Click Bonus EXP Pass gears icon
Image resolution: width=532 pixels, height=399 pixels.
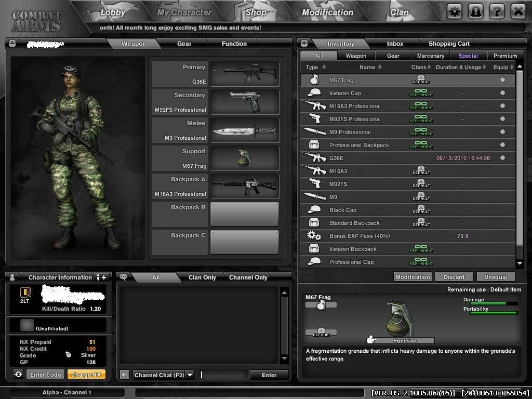click(314, 235)
